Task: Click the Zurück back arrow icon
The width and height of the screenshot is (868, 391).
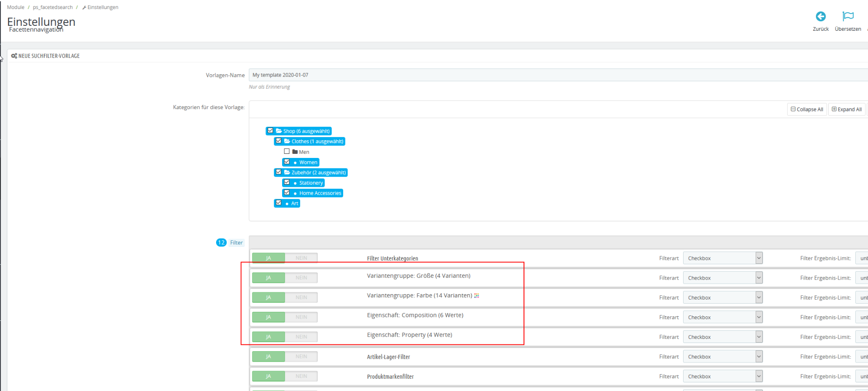Action: (821, 16)
